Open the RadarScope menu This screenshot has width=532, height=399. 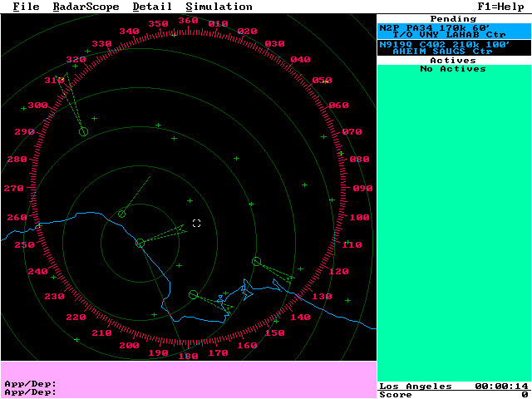coord(86,7)
